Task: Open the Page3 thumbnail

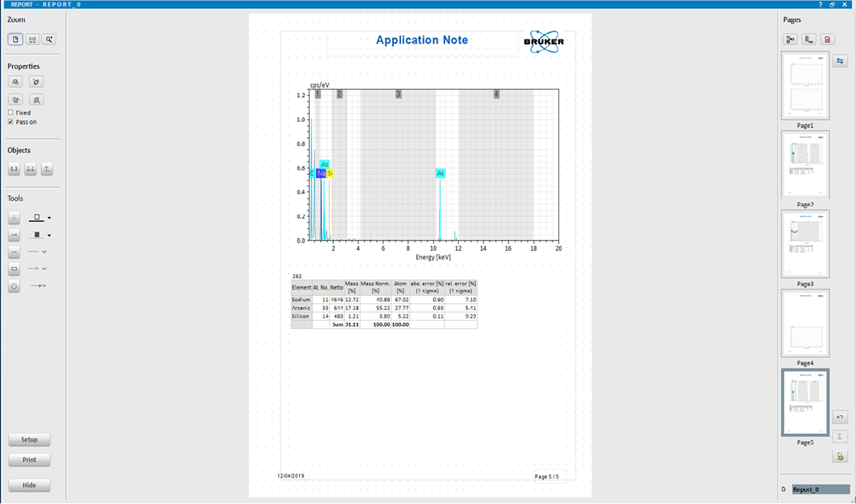Action: 805,244
